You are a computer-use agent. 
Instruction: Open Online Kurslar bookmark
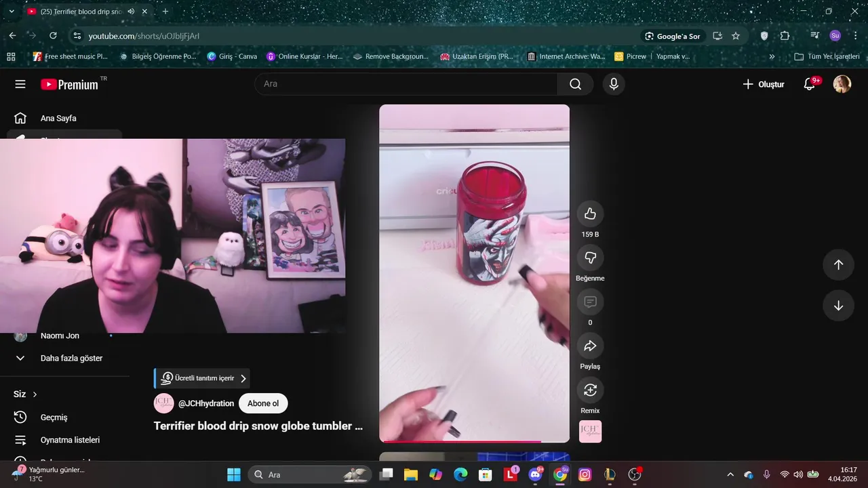(304, 56)
